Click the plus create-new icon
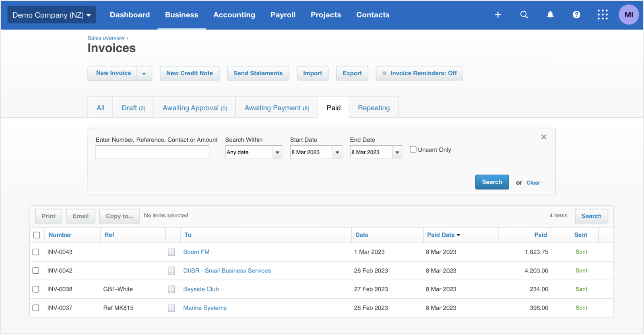 498,14
